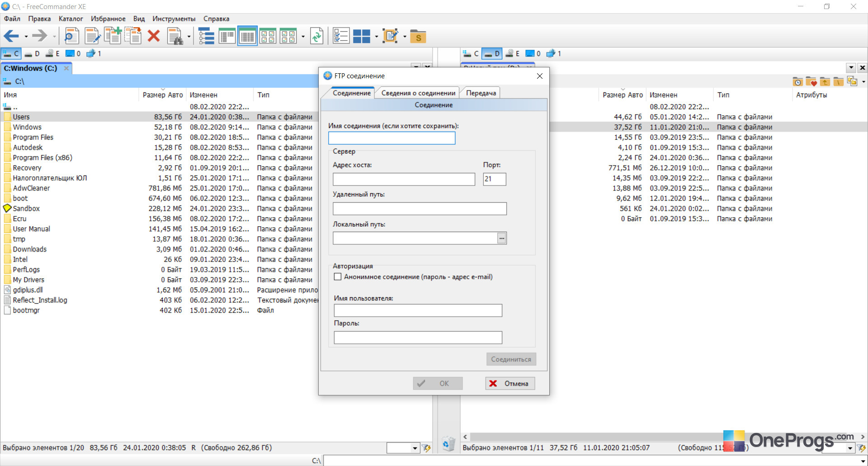Expand the right panel path toolbar dropdown arrow
This screenshot has height=466, width=868.
[863, 82]
